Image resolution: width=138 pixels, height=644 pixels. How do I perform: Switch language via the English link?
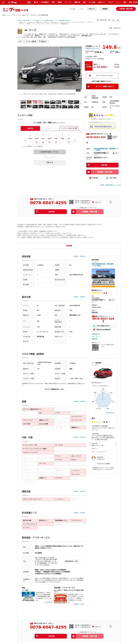click(x=73, y=9)
